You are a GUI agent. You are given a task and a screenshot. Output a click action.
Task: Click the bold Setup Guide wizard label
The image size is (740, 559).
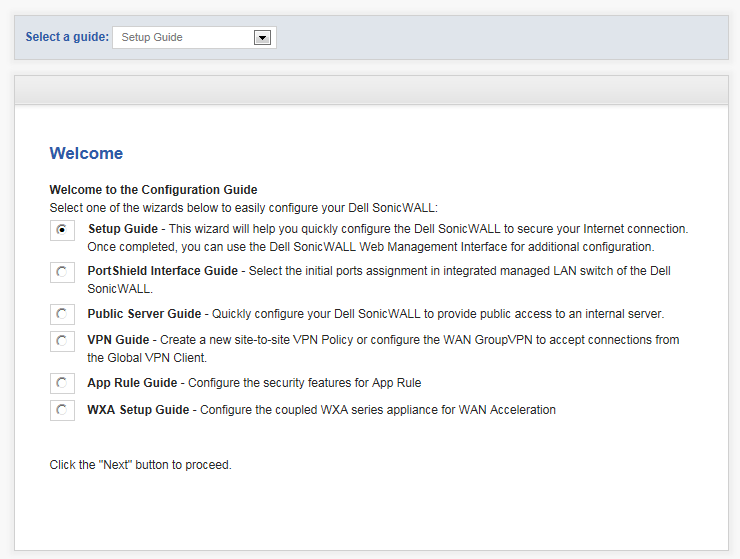pyautogui.click(x=123, y=229)
